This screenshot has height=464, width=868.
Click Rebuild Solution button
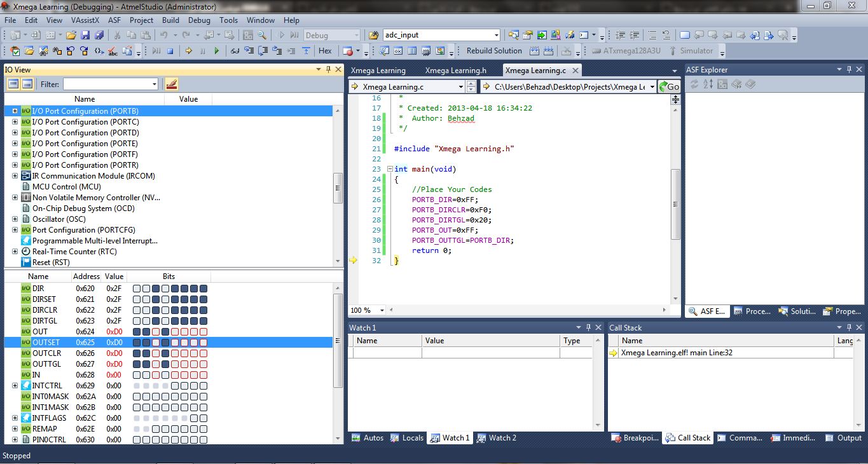pos(494,51)
